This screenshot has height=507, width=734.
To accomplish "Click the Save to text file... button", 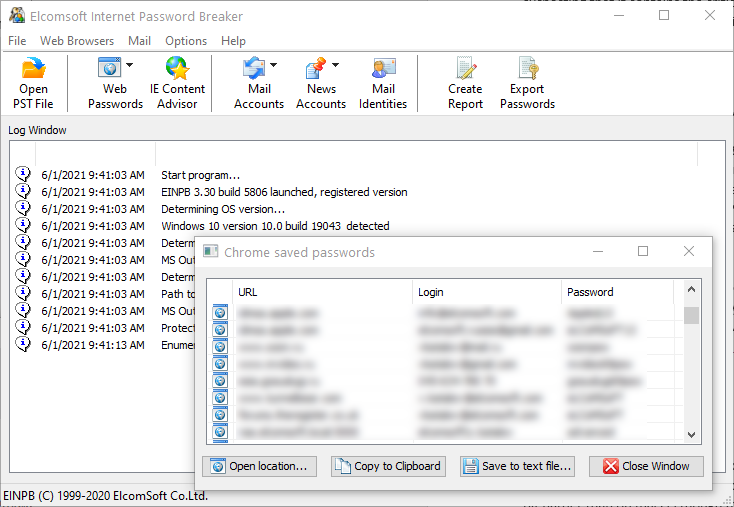I will 517,466.
